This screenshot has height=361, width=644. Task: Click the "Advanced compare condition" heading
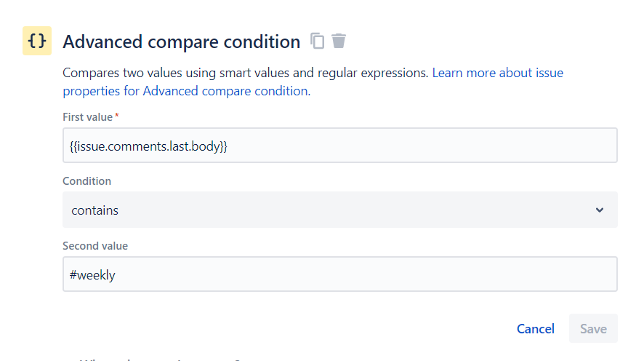tap(182, 42)
